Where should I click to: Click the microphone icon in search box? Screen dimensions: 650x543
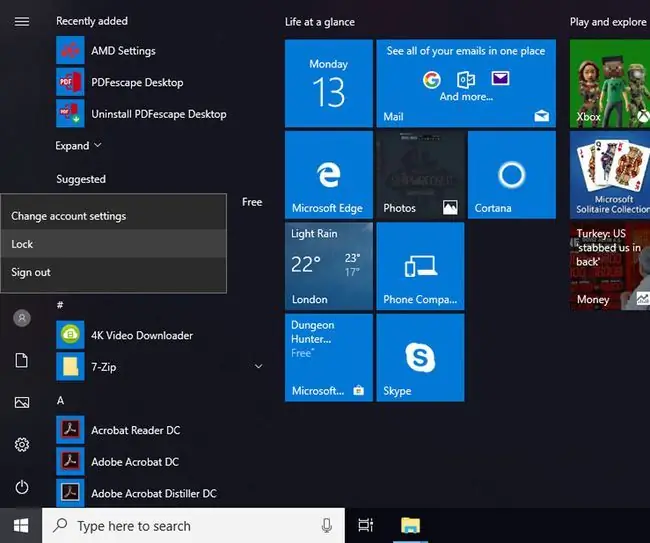coord(327,526)
